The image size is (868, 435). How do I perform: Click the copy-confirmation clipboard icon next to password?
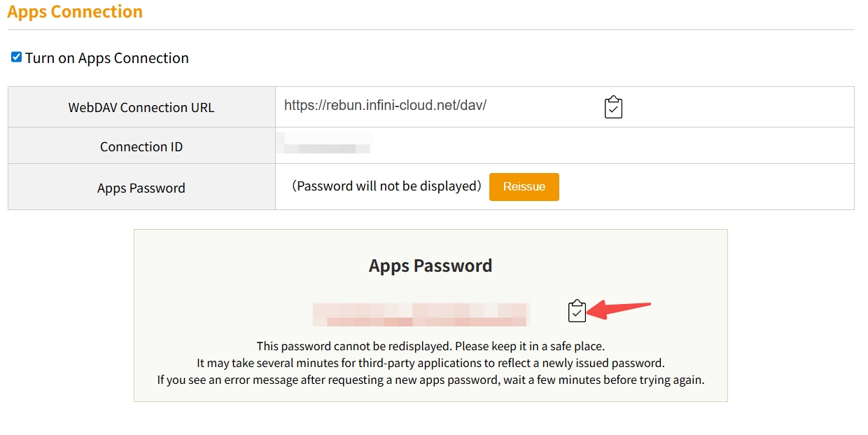pyautogui.click(x=577, y=311)
